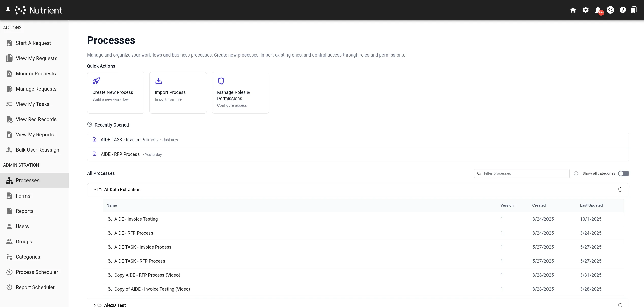
Task: Open Process Scheduler from the sidebar
Action: (37, 272)
